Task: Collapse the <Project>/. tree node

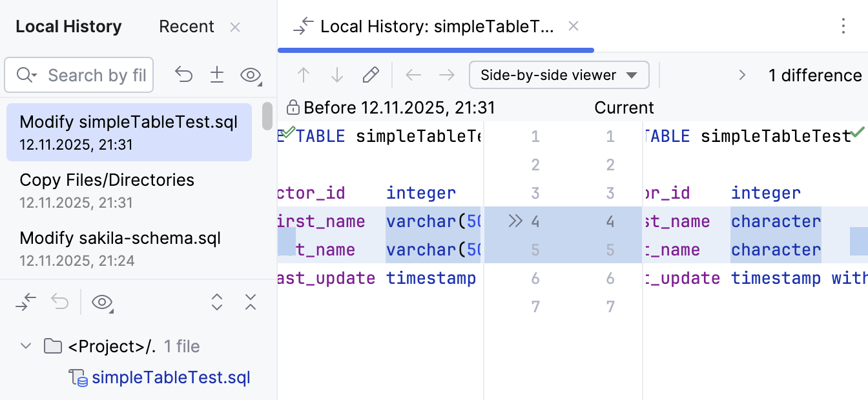Action: [x=26, y=346]
